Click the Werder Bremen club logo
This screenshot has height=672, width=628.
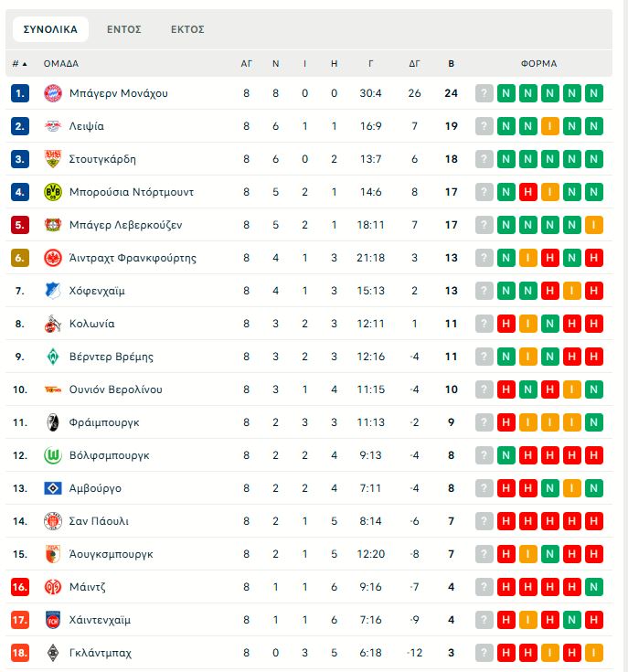(x=52, y=357)
